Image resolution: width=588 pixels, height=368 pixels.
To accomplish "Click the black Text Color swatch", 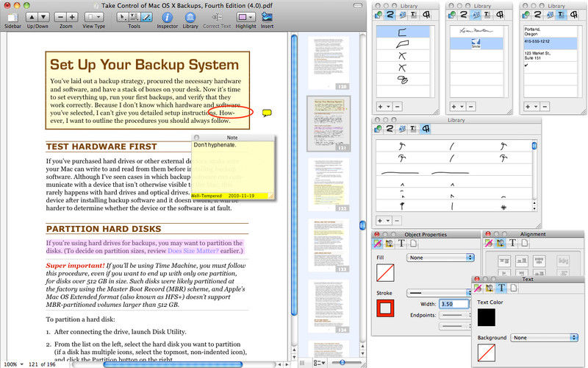I will [x=487, y=317].
